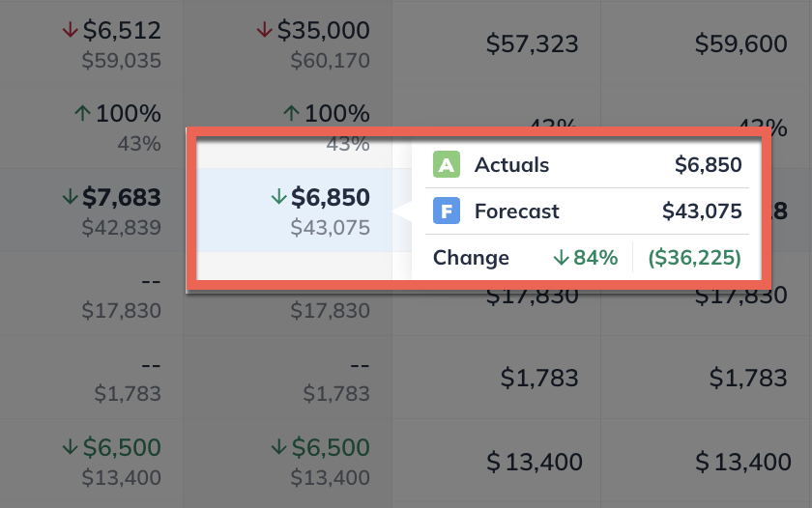Click the $59,035 forecast value
This screenshot has height=508, width=812.
point(121,62)
